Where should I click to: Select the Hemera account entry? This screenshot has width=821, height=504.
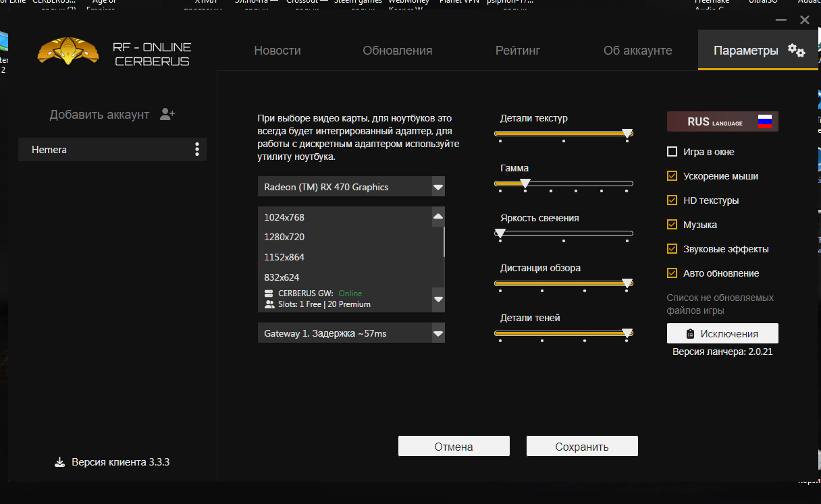[x=112, y=150]
